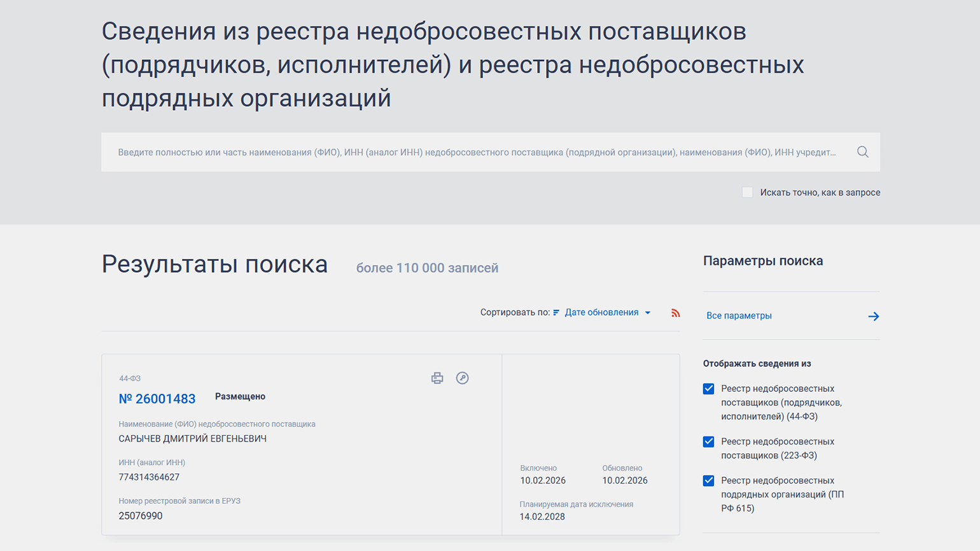The width and height of the screenshot is (980, 551).
Task: Click the ИНН value 774314364627
Action: (149, 477)
